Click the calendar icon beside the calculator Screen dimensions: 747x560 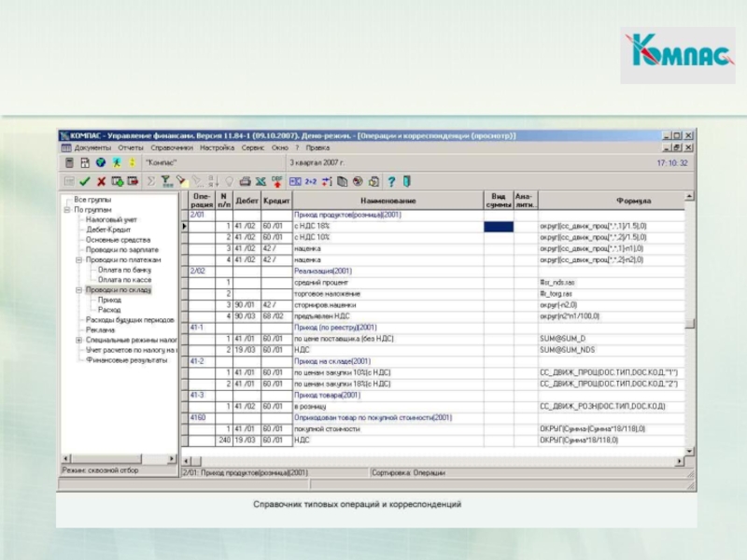pyautogui.click(x=85, y=162)
